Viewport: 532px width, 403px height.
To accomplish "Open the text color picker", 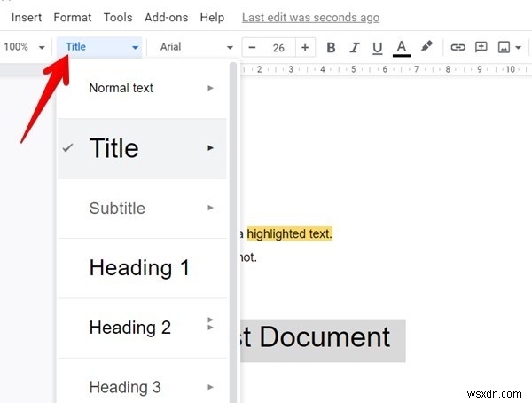I will [402, 48].
